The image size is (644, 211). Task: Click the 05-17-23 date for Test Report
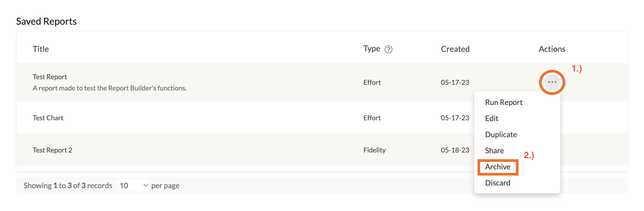[x=455, y=82]
